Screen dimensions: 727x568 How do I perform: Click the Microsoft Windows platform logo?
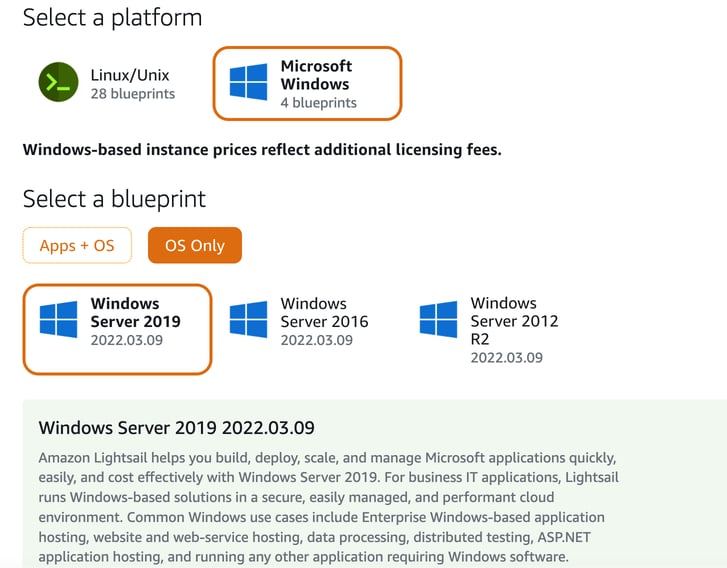(248, 82)
